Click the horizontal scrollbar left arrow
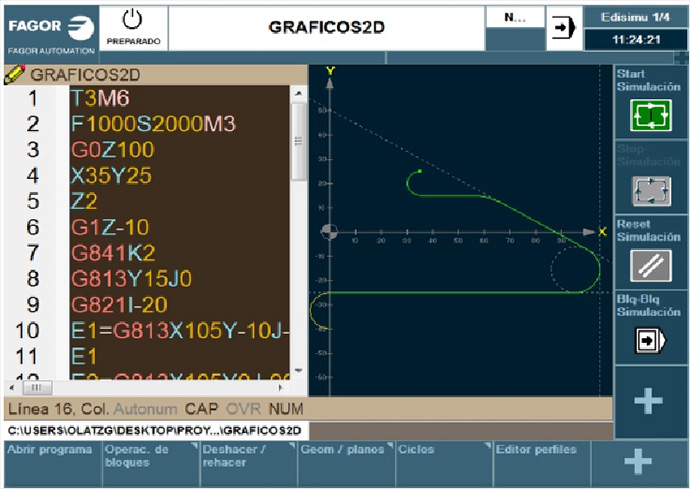This screenshot has width=690, height=489. [12, 388]
